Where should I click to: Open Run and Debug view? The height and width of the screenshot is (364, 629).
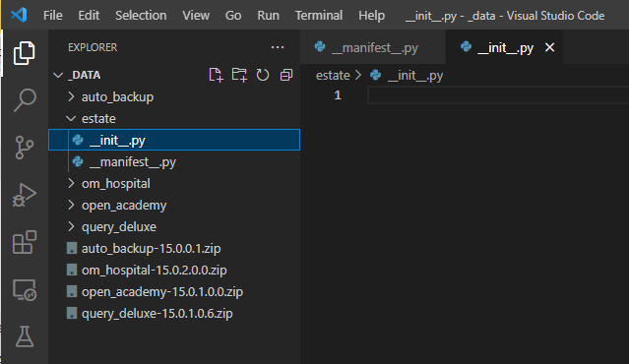coord(25,195)
